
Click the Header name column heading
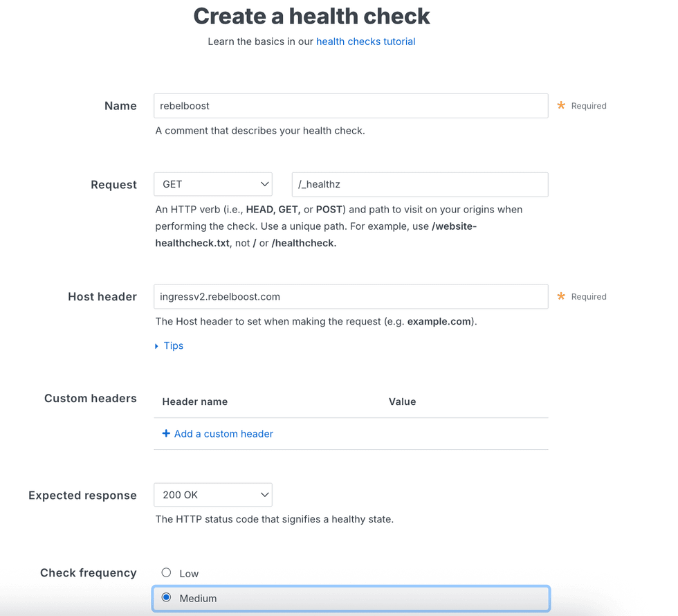click(194, 401)
